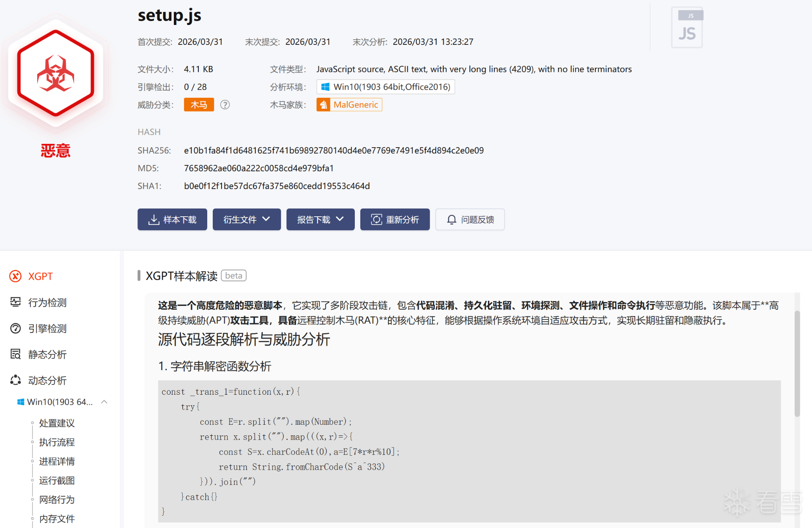Select 网络行为 in sidebar tree
This screenshot has width=812, height=528.
click(x=57, y=500)
